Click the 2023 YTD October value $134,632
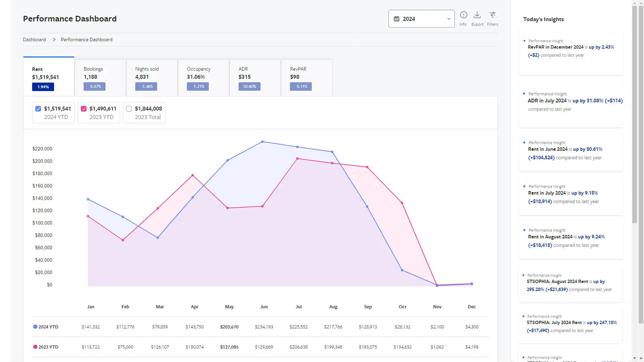 coord(402,347)
